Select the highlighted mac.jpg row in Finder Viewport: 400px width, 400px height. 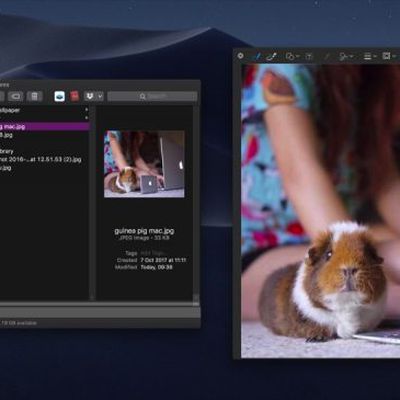(44, 126)
